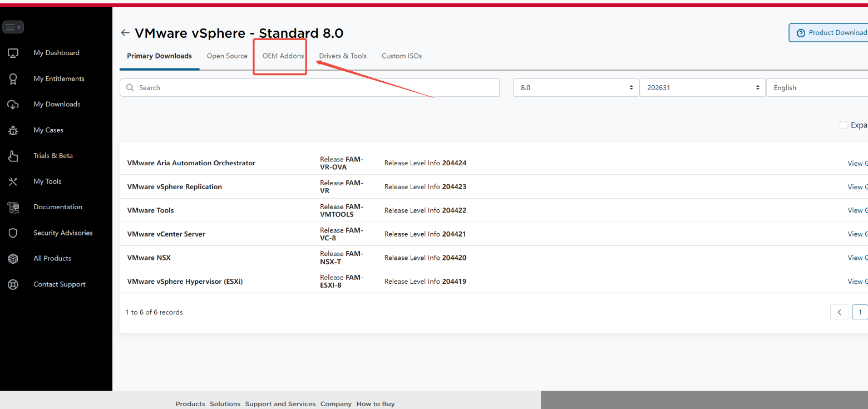Open the 202631 release dropdown
The image size is (868, 409).
pyautogui.click(x=703, y=88)
